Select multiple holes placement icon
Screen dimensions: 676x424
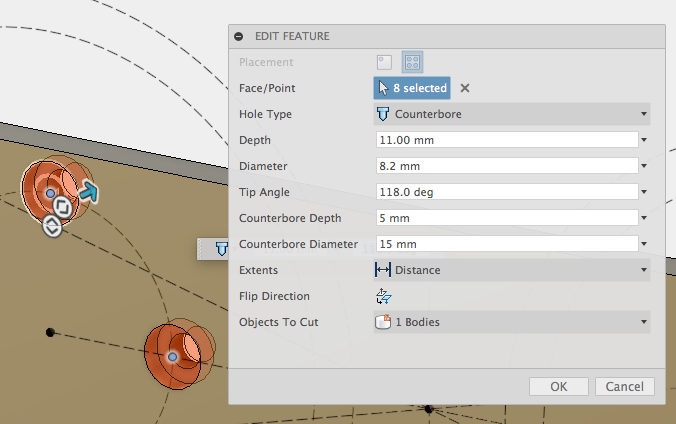(x=412, y=62)
